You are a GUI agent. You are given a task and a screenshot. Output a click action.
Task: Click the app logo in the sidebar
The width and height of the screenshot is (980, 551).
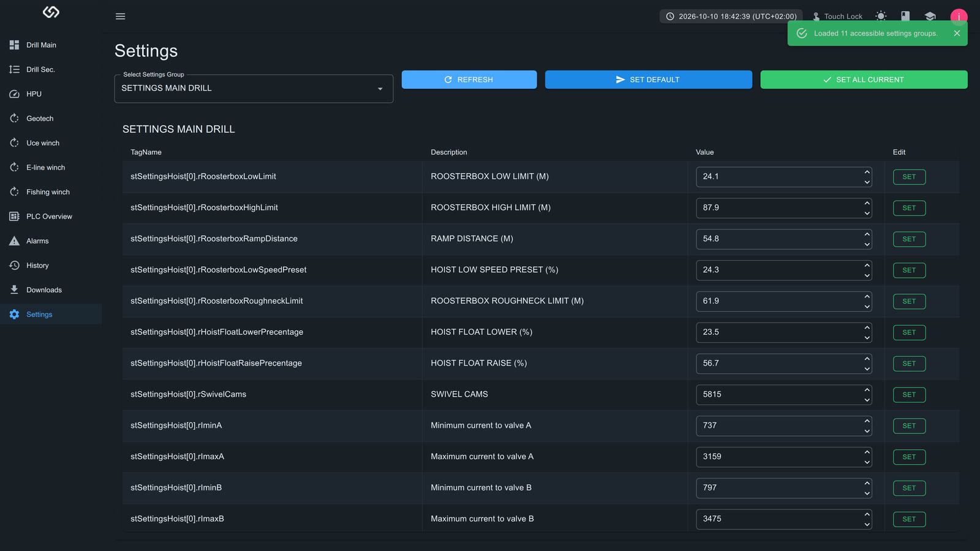point(51,12)
